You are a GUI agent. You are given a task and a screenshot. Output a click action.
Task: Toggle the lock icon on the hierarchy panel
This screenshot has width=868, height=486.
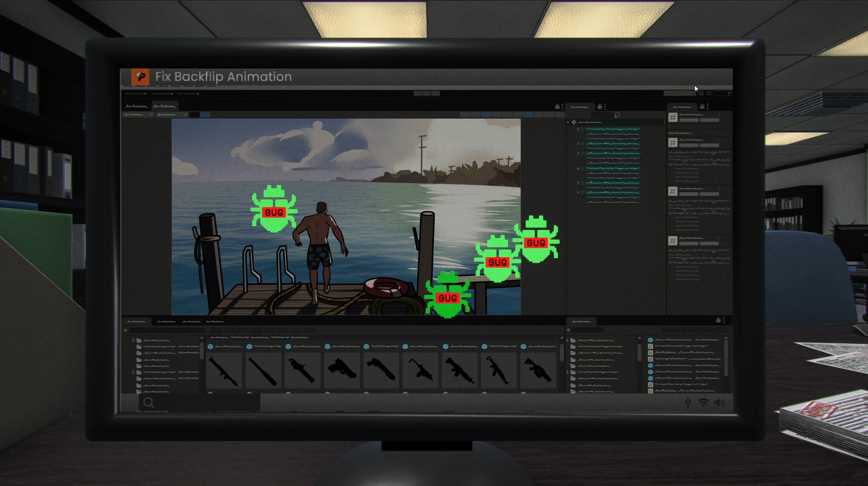coord(600,107)
